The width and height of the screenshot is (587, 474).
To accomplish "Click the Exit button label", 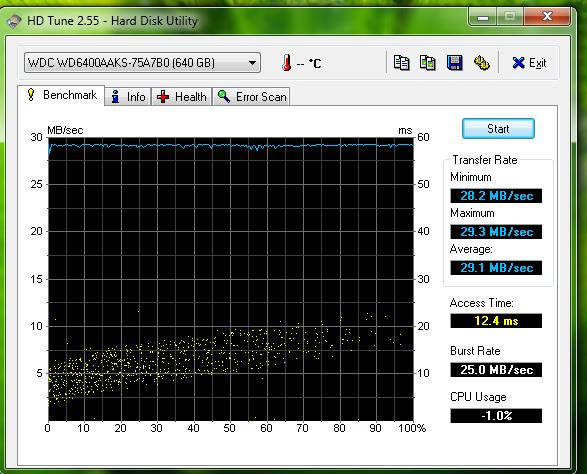I will click(538, 63).
